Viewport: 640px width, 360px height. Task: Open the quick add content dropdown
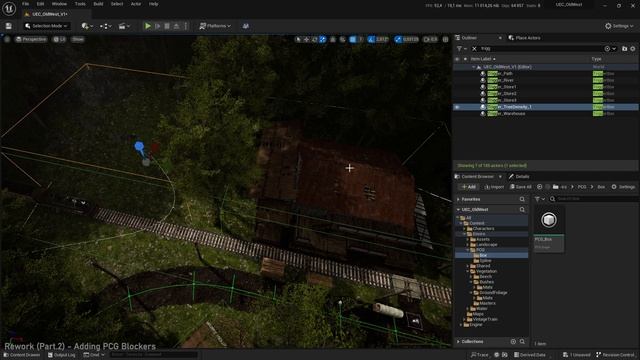[87, 26]
